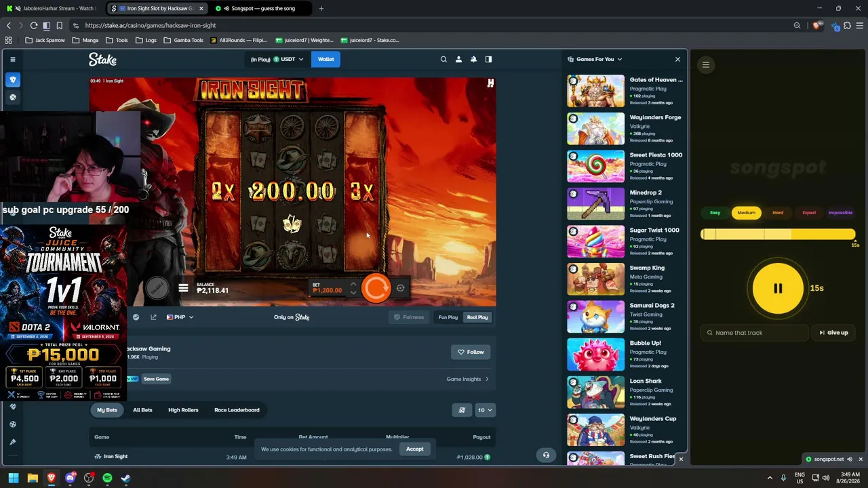Click the Fairness button
868x488 pixels.
pos(409,317)
